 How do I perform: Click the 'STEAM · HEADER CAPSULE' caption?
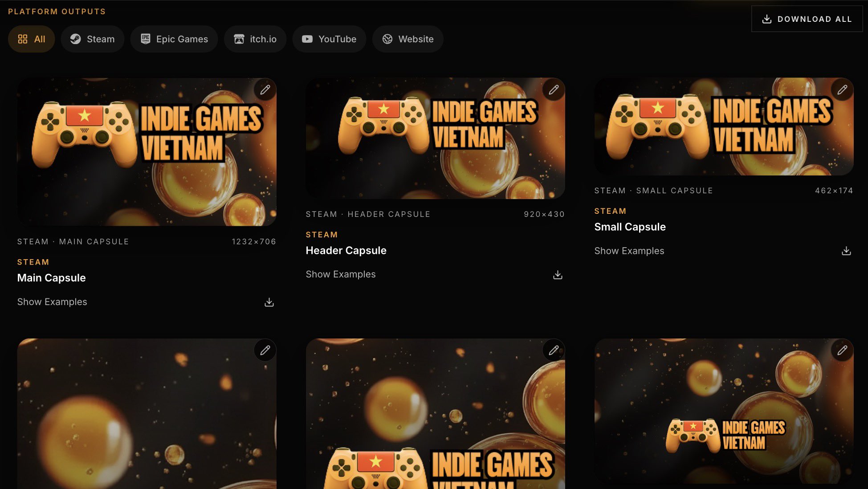point(368,214)
